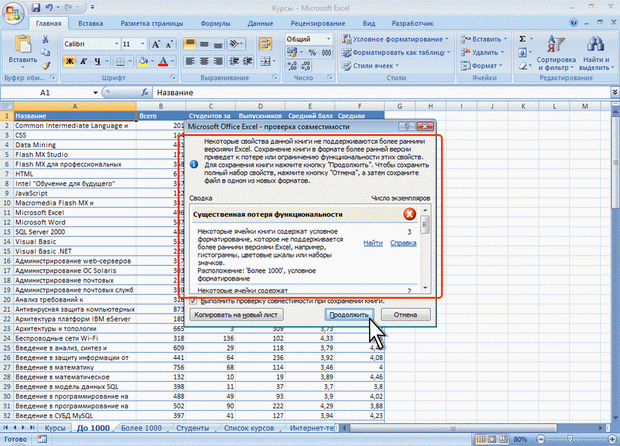Switch to Вид ribbon tab
Image resolution: width=620 pixels, height=446 pixels.
(x=369, y=23)
